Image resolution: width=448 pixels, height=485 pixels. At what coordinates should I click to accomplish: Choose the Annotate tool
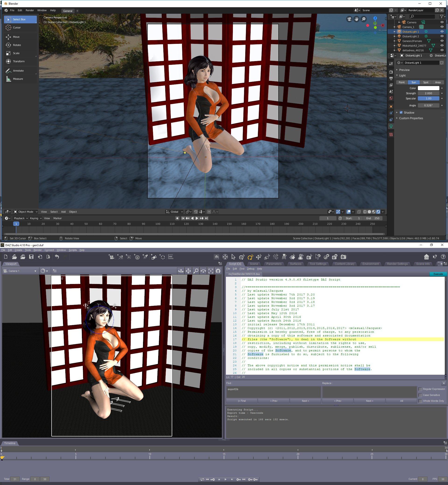(x=18, y=71)
